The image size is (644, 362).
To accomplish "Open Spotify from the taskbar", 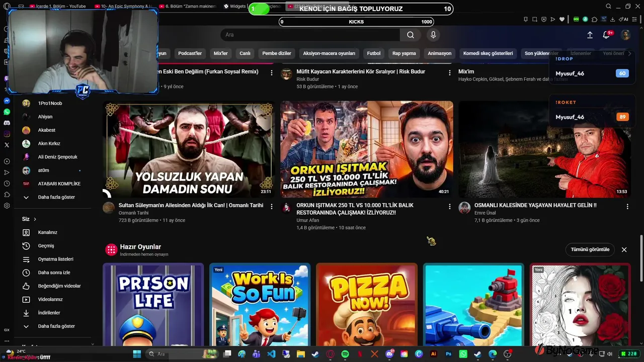I will (x=345, y=354).
